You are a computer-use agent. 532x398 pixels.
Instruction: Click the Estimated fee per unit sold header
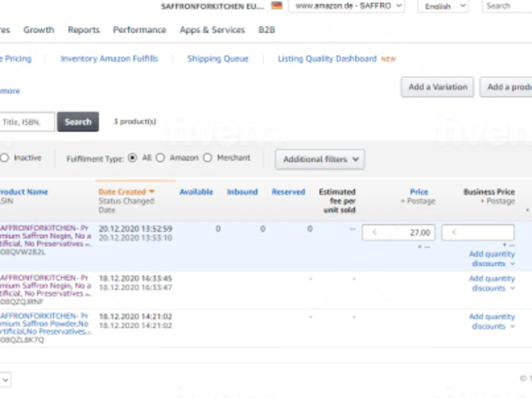(337, 201)
